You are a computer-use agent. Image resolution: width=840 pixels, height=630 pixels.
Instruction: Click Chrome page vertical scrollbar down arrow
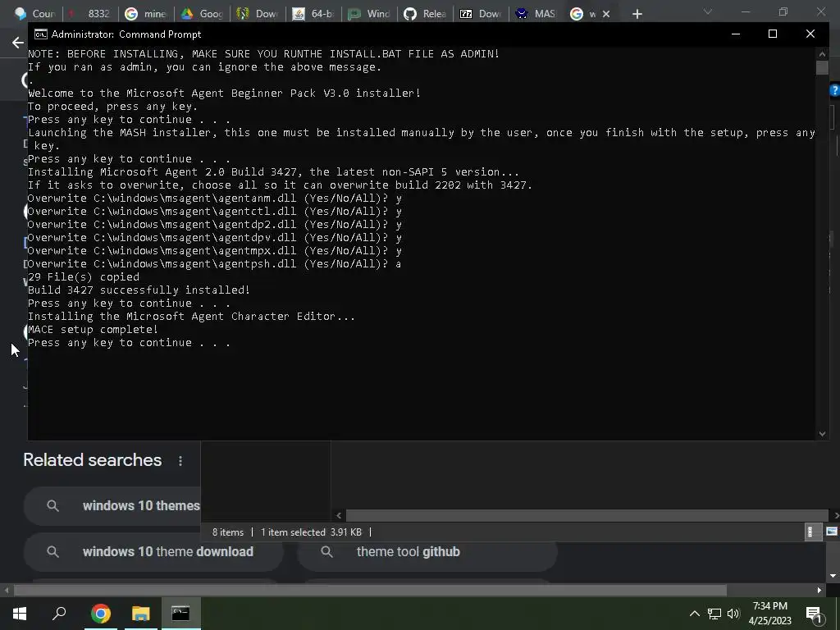click(833, 576)
